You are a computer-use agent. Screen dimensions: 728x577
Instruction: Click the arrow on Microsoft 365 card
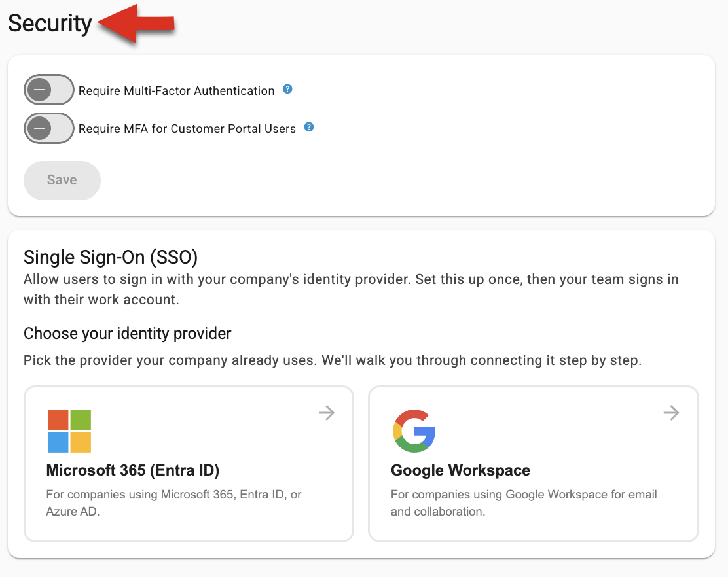(x=327, y=412)
